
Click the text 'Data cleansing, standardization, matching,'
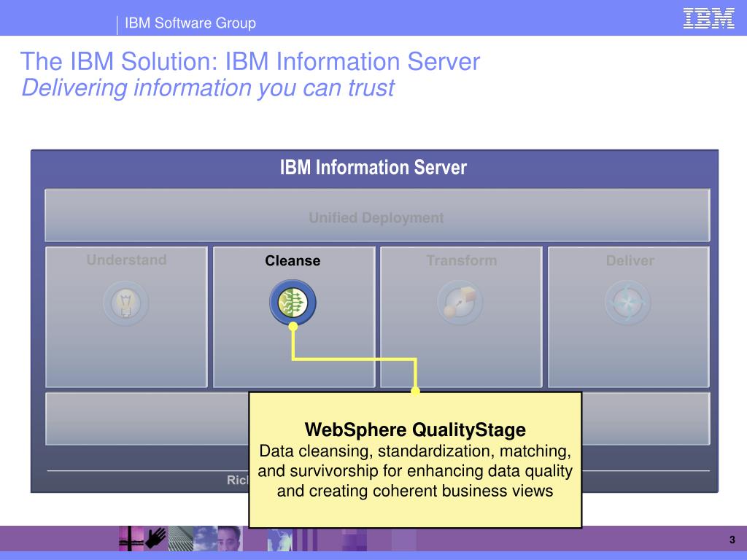415,451
